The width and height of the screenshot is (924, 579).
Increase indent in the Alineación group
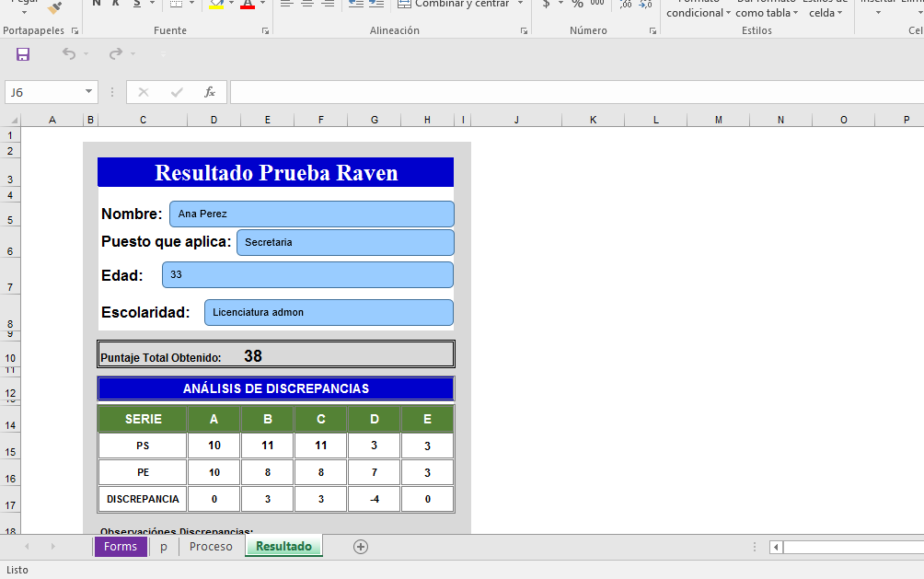coord(376,4)
